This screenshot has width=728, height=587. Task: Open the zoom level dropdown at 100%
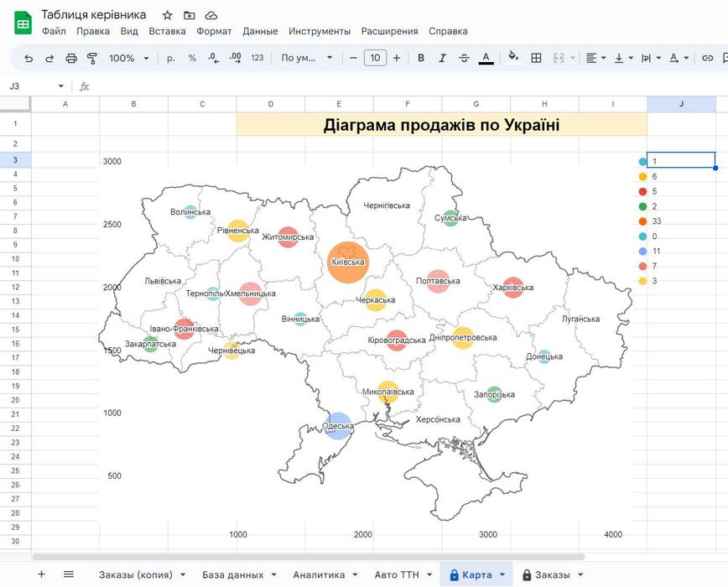tap(129, 58)
